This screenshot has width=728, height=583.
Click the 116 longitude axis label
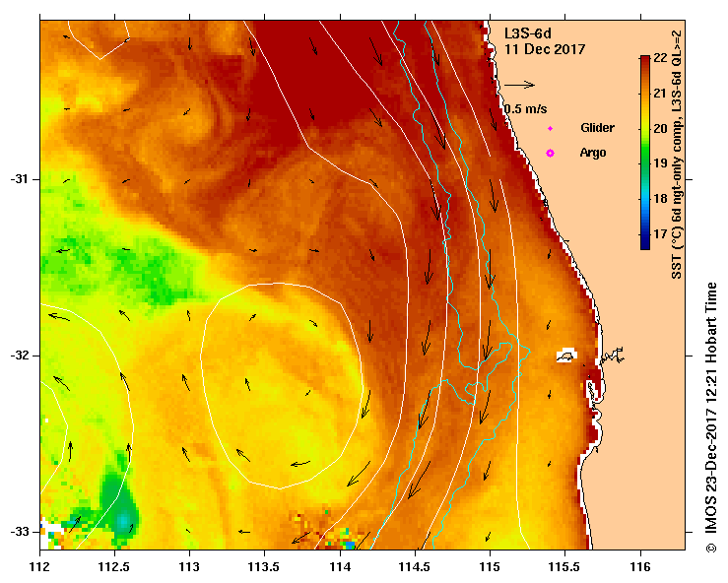tap(640, 567)
